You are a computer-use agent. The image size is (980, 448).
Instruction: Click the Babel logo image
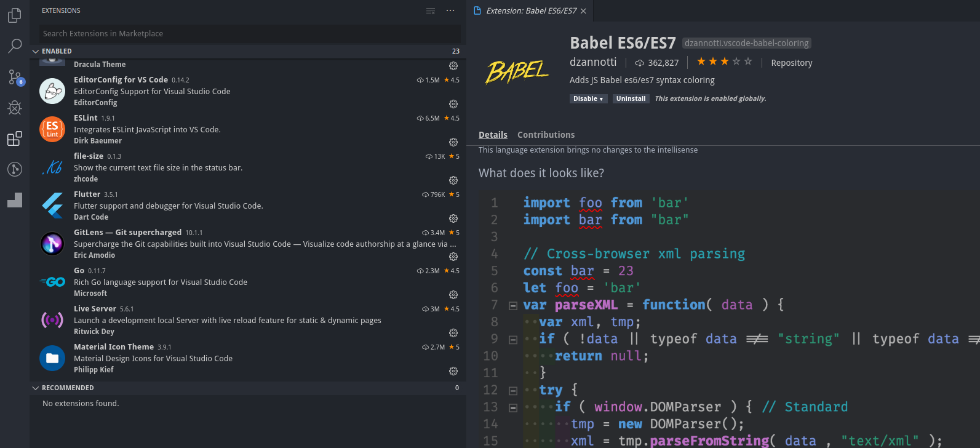click(517, 71)
